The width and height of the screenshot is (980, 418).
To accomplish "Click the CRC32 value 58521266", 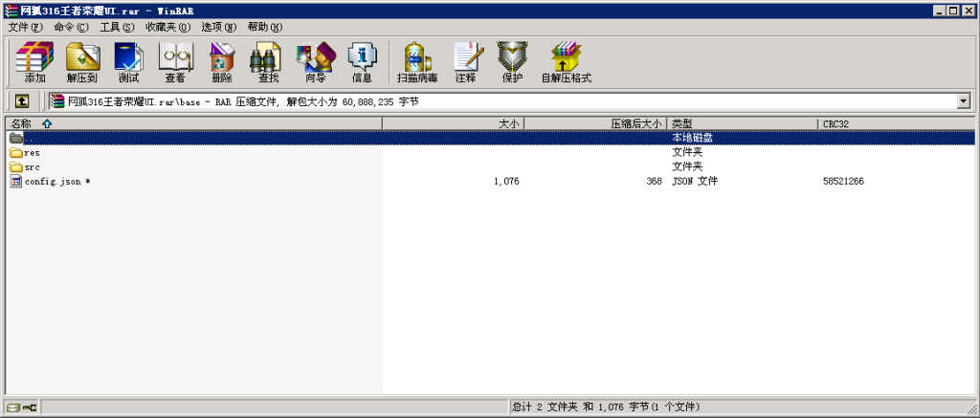I will point(844,181).
